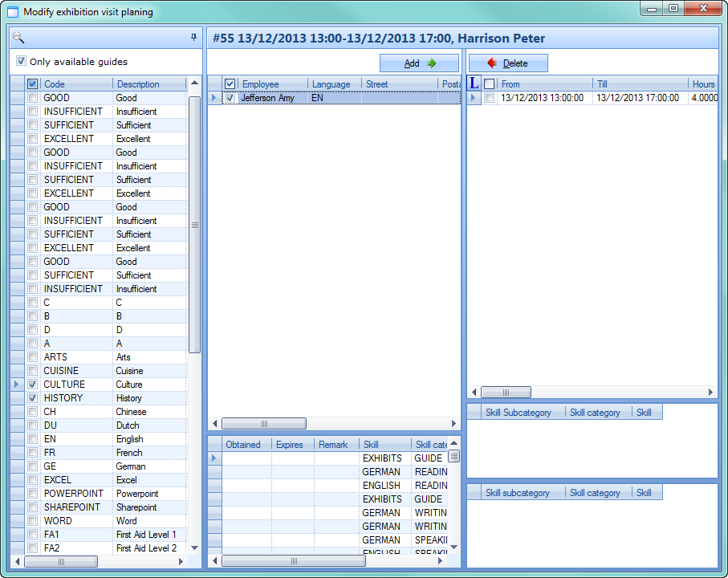Click the window icon in title bar

click(13, 12)
